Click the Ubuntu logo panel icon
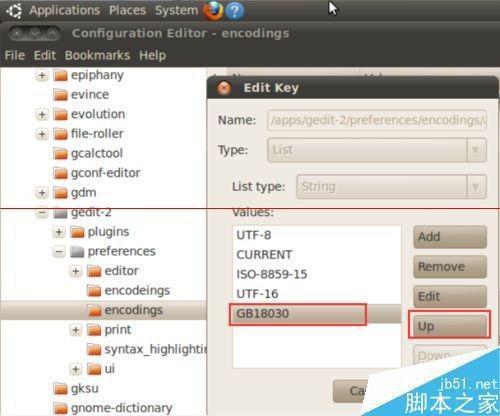This screenshot has height=416, width=500. [x=14, y=11]
